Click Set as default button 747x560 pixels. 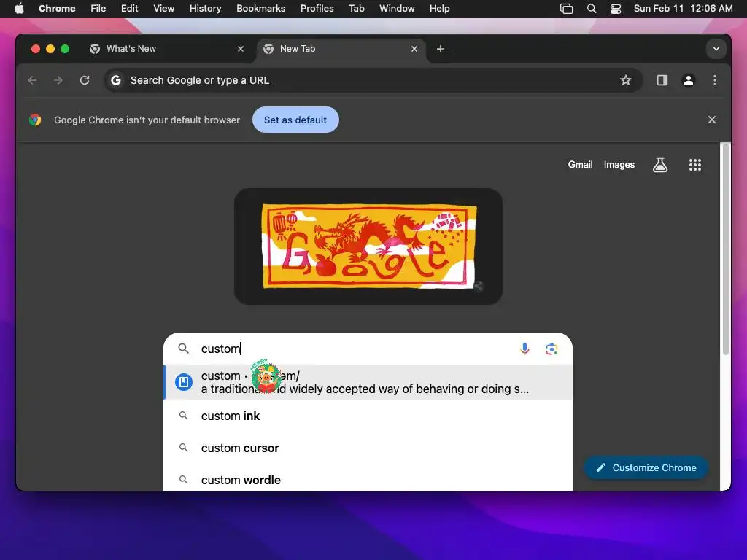pyautogui.click(x=295, y=120)
